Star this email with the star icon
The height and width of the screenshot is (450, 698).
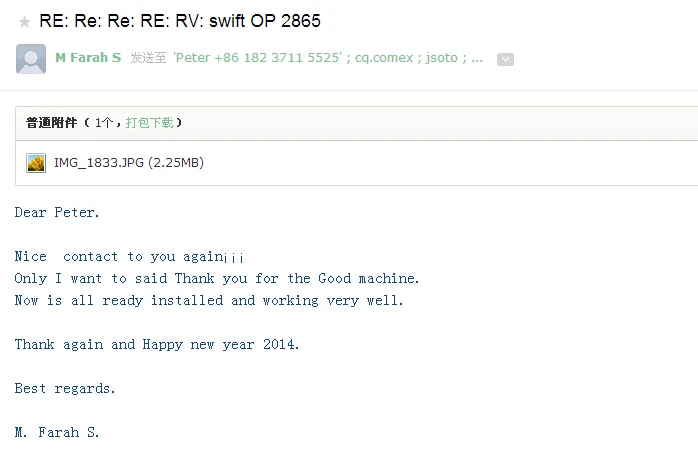24,22
